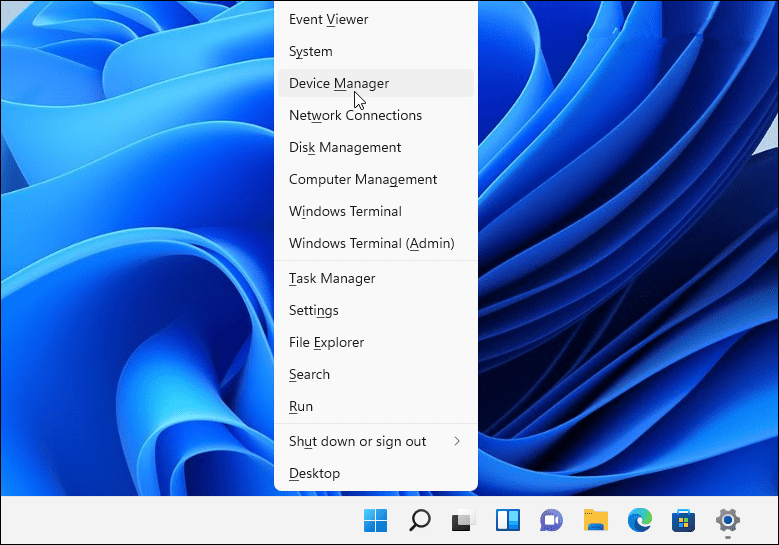
Task: Open Event Viewer from the context menu
Action: pyautogui.click(x=328, y=19)
